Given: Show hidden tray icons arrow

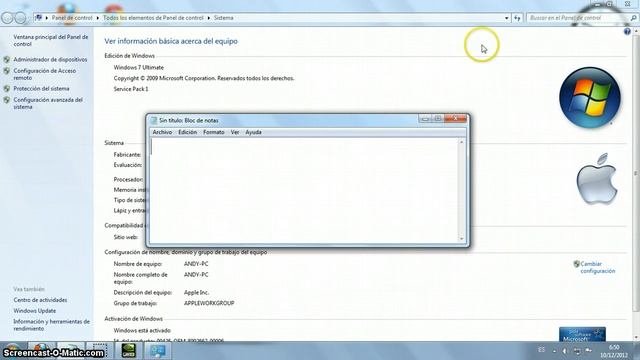Looking at the screenshot, I should 554,351.
